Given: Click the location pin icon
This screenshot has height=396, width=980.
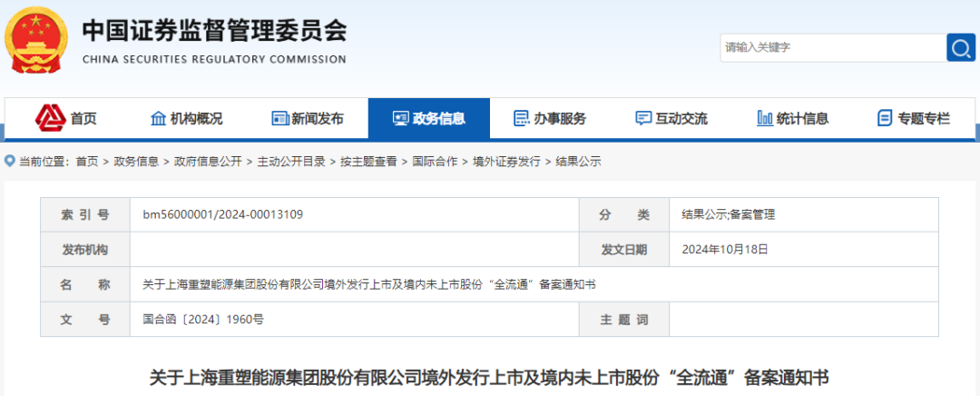Looking at the screenshot, I should pyautogui.click(x=9, y=162).
